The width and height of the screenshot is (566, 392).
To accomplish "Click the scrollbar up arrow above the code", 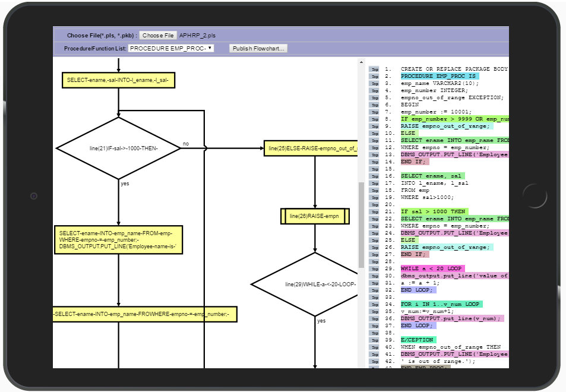I will point(361,61).
